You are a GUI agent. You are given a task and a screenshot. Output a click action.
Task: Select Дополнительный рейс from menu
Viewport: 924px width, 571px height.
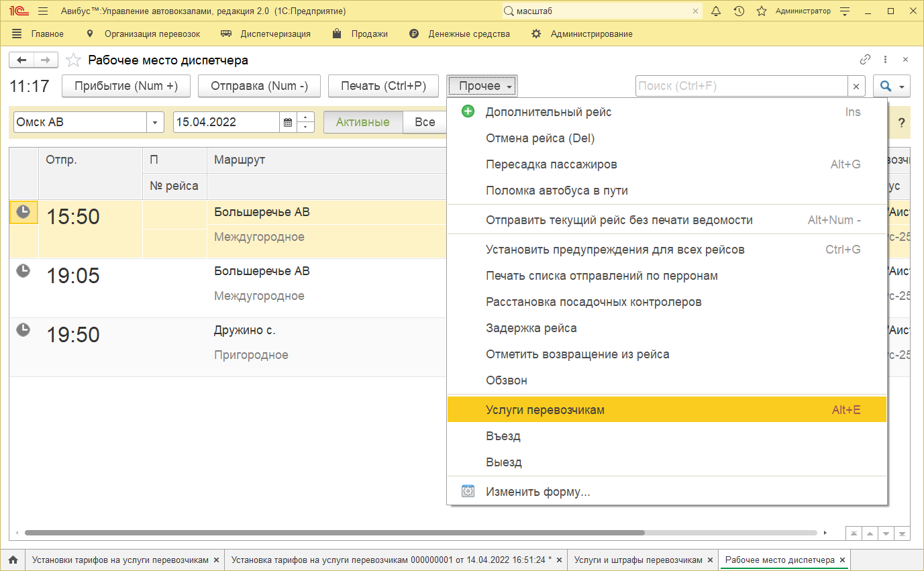coord(548,112)
